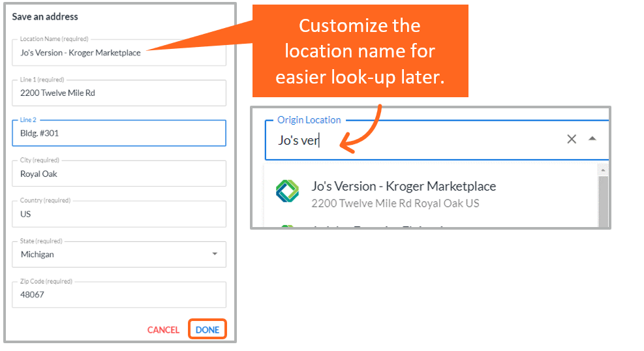Image resolution: width=644 pixels, height=351 pixels.
Task: Edit the Location Name field
Action: 119,53
